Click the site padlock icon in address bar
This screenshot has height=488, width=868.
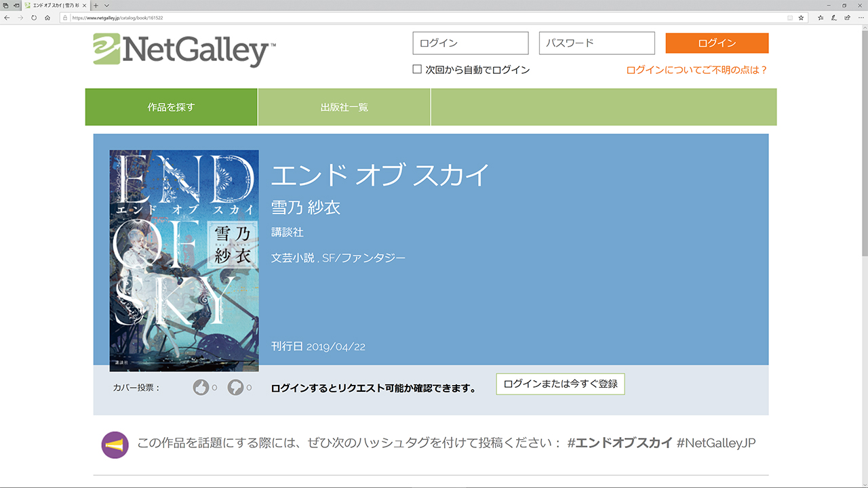(x=66, y=18)
